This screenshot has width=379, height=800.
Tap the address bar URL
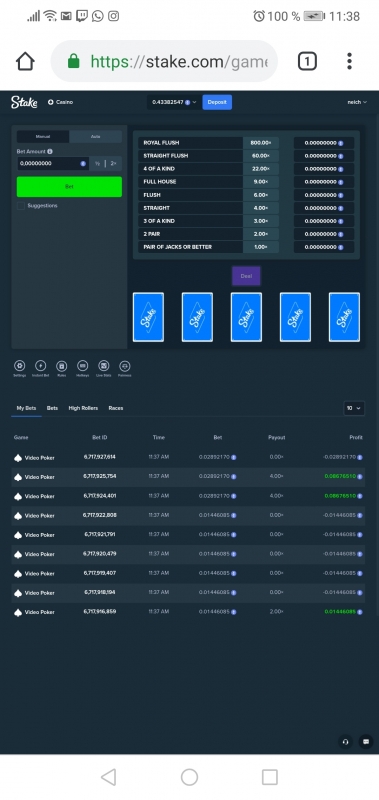tap(179, 62)
